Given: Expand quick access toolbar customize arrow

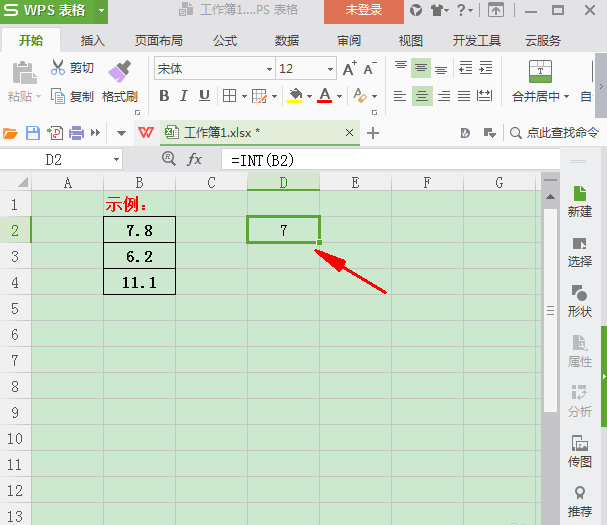Looking at the screenshot, I should point(121,133).
